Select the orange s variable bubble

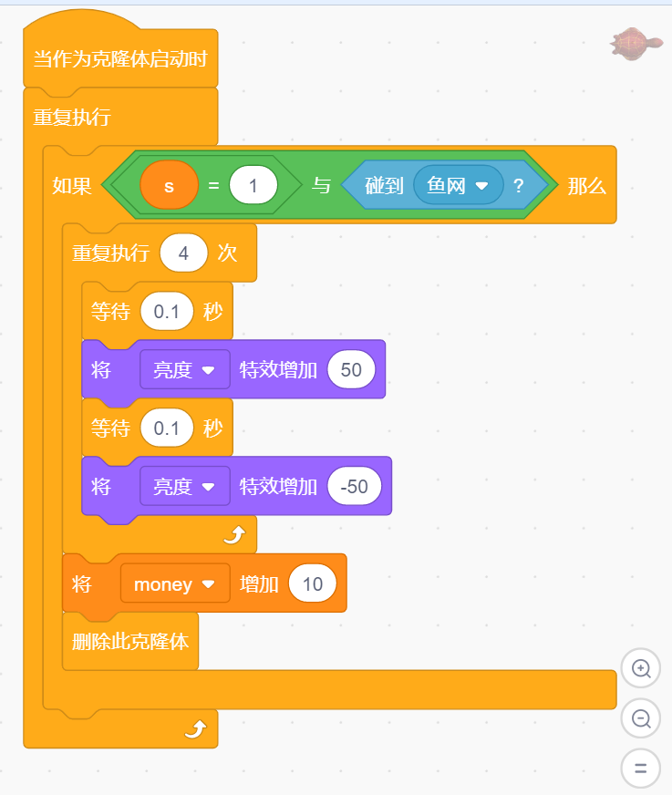click(x=170, y=184)
